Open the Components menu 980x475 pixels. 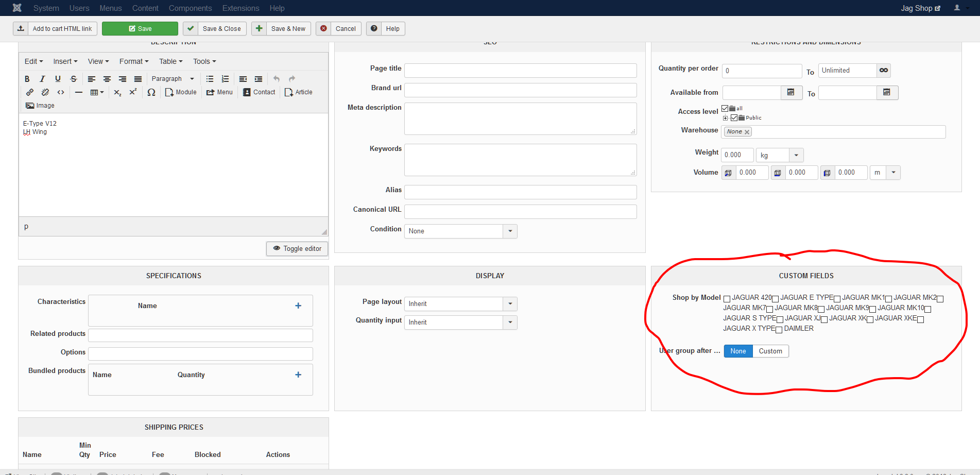(190, 8)
